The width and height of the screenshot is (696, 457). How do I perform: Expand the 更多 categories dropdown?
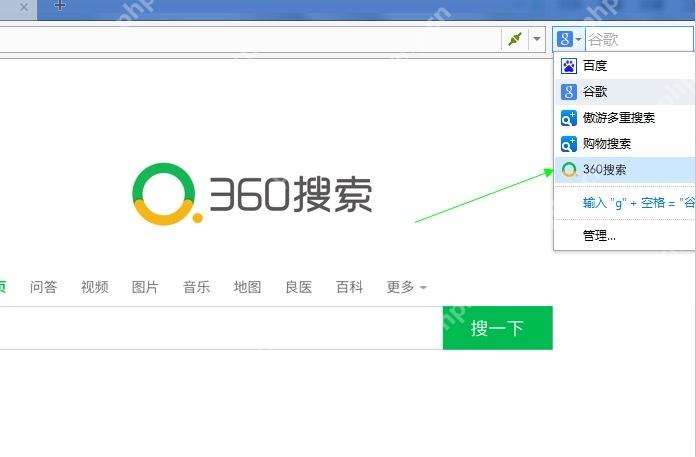(x=406, y=287)
